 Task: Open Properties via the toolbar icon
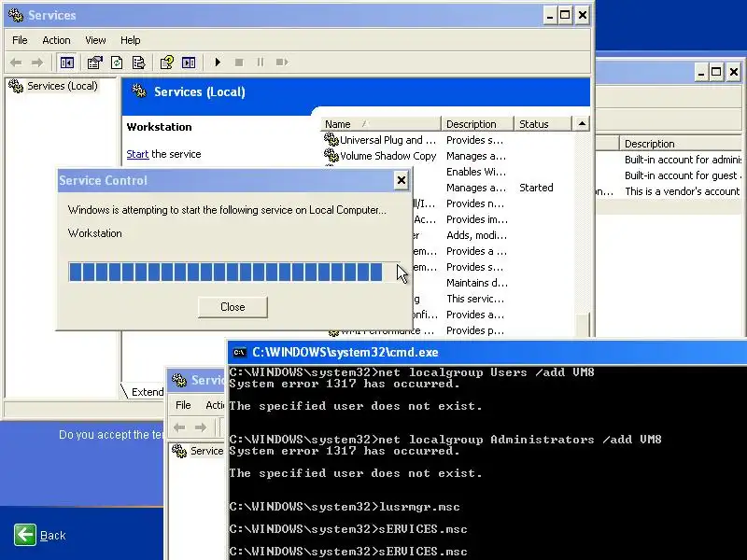pyautogui.click(x=95, y=63)
